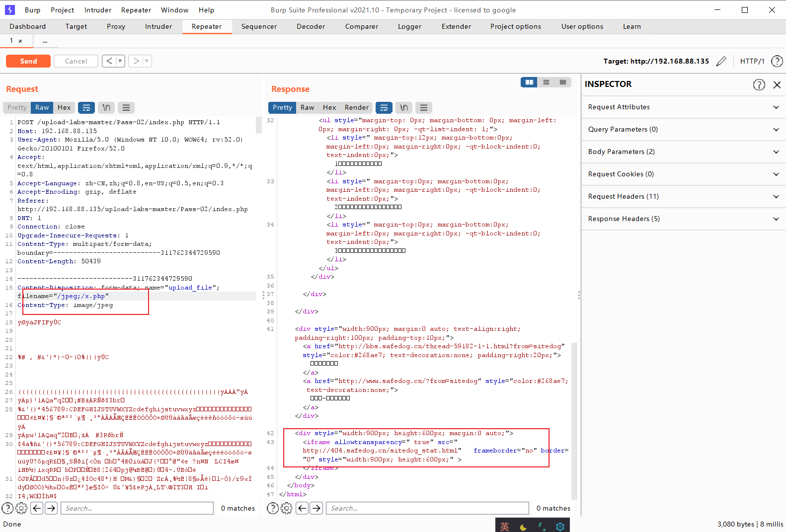The width and height of the screenshot is (786, 532).
Task: Switch to combined tabbed layout view
Action: pos(563,82)
